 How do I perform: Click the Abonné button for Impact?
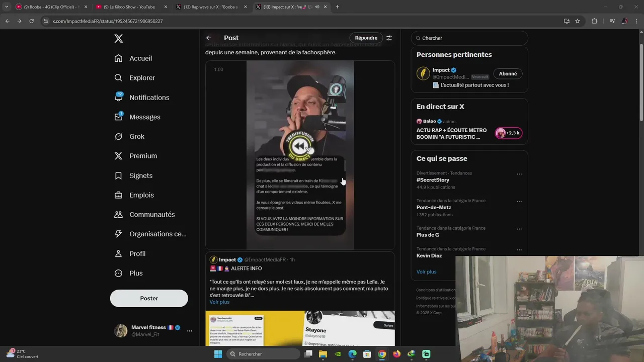(508, 73)
